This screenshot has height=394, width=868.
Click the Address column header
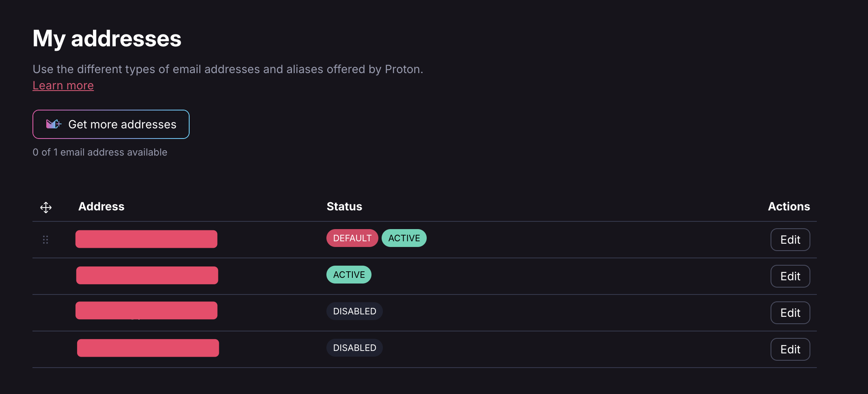click(x=101, y=206)
